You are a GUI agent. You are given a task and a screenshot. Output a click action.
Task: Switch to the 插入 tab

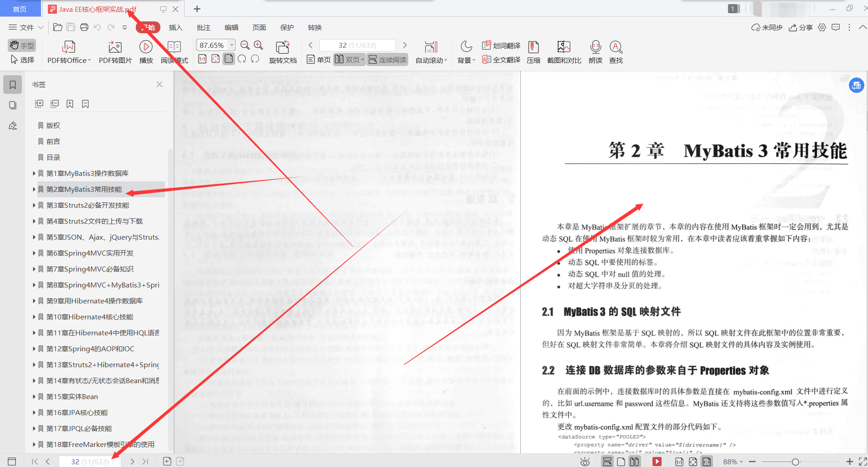point(175,27)
